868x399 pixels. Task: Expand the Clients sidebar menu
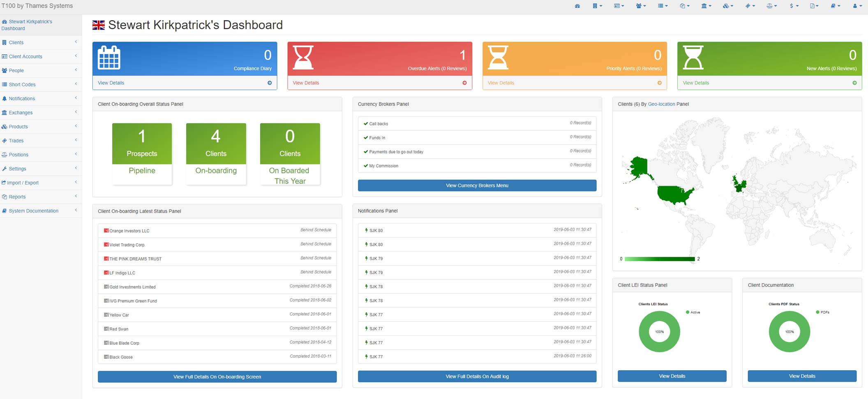click(16, 42)
